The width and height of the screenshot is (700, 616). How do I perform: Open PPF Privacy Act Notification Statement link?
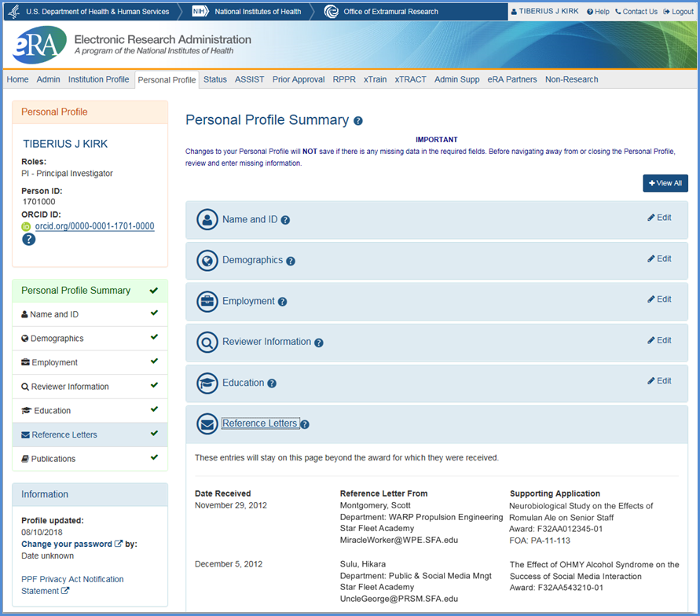click(x=72, y=585)
